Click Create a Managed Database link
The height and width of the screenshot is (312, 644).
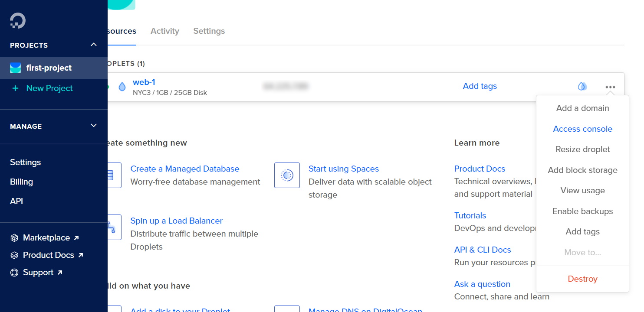coord(185,169)
